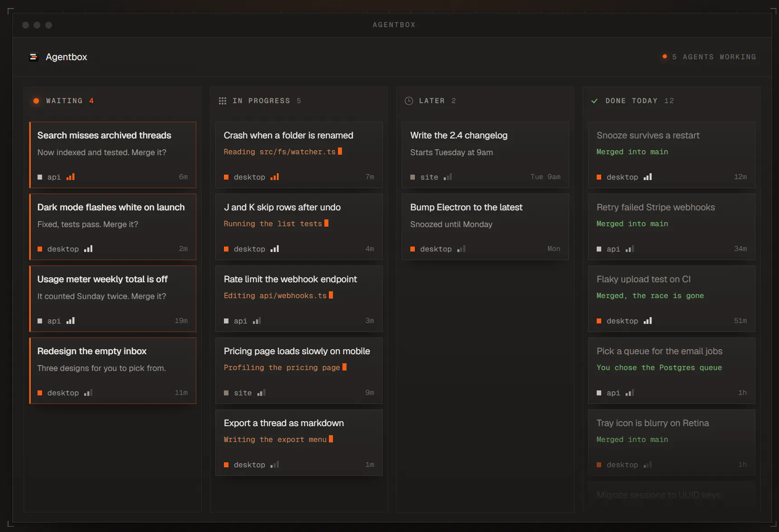Open Rate limit the webhook endpoint card
This screenshot has width=779, height=532.
pyautogui.click(x=299, y=299)
